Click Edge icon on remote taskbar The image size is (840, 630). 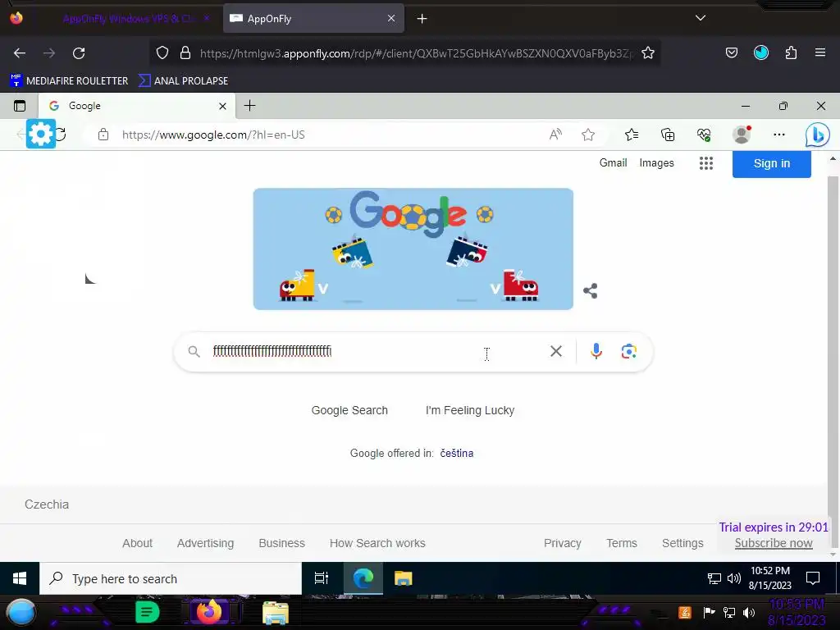click(363, 578)
